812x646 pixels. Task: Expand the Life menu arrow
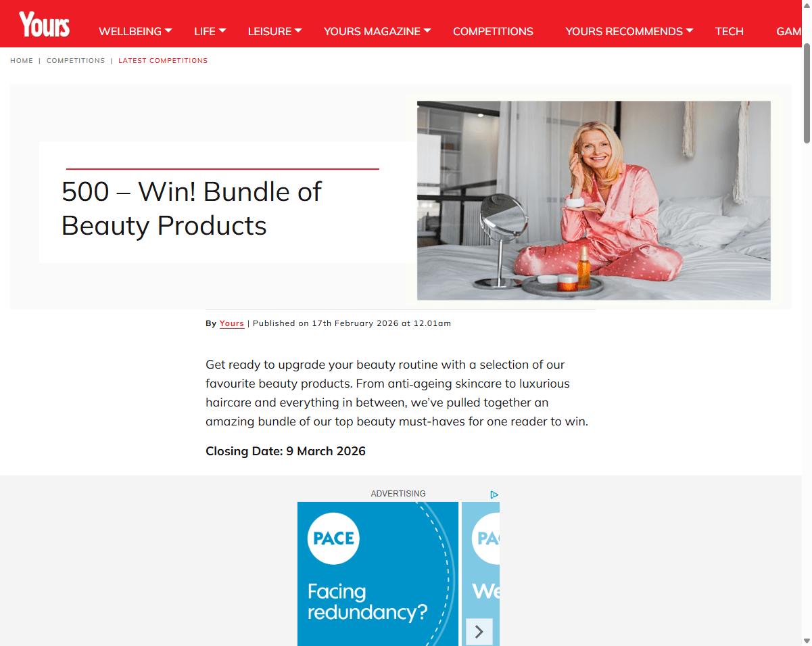[222, 30]
